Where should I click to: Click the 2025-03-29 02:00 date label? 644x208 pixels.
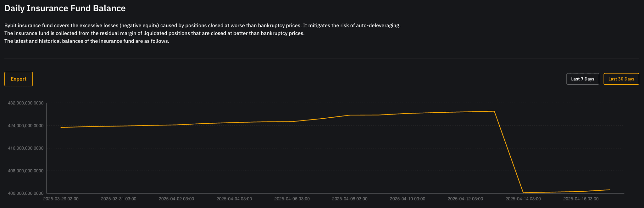click(61, 199)
